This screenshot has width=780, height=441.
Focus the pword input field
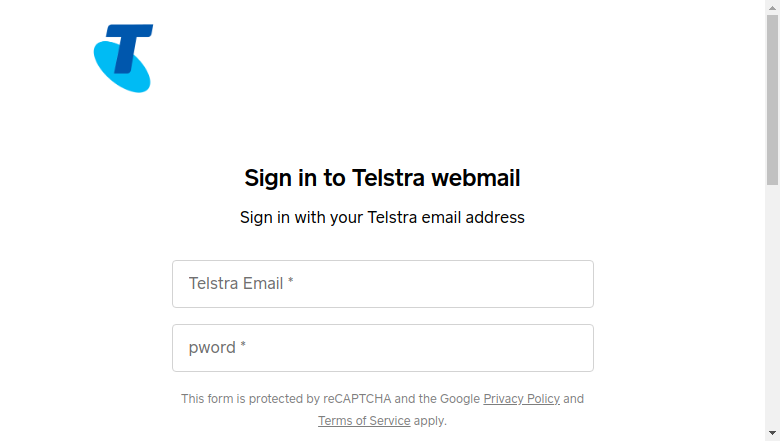pyautogui.click(x=383, y=348)
